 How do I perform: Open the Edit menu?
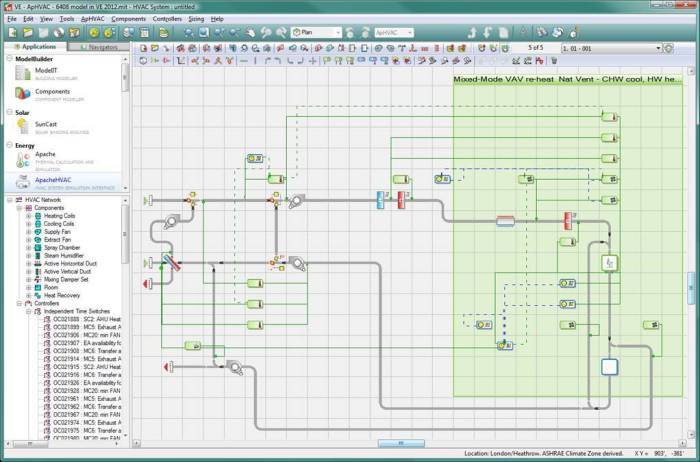click(28, 19)
